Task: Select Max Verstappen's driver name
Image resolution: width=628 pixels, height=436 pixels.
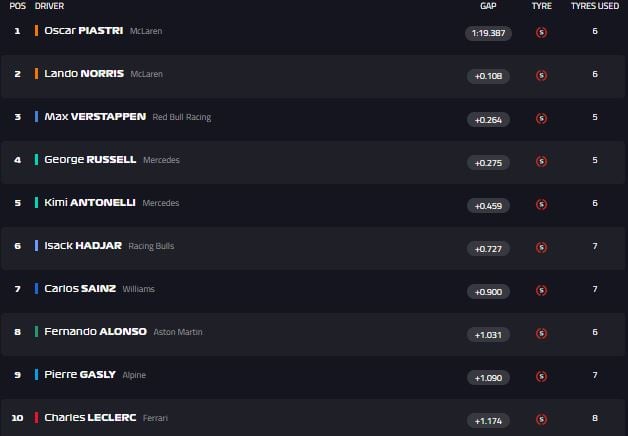Action: point(95,117)
